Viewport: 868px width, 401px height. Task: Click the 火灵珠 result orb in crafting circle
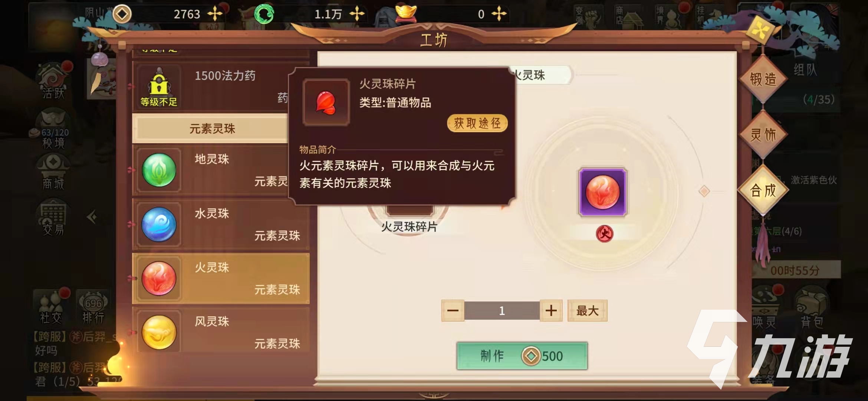point(602,192)
